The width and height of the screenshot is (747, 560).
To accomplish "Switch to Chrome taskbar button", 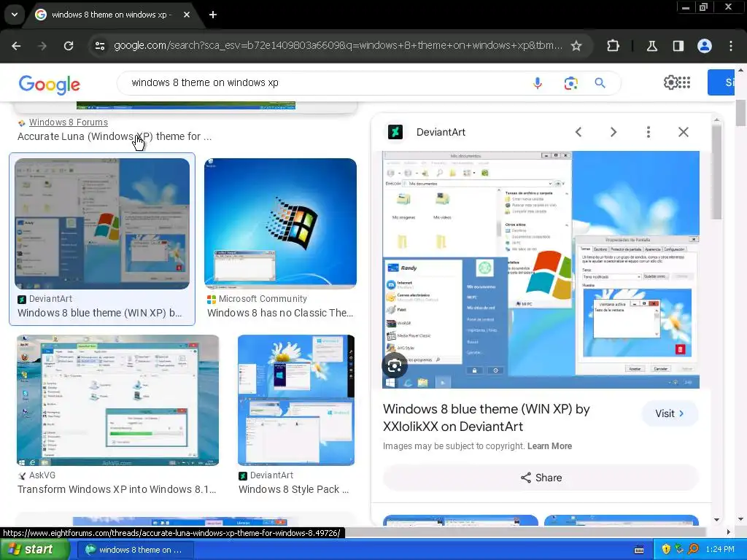I will [135, 550].
